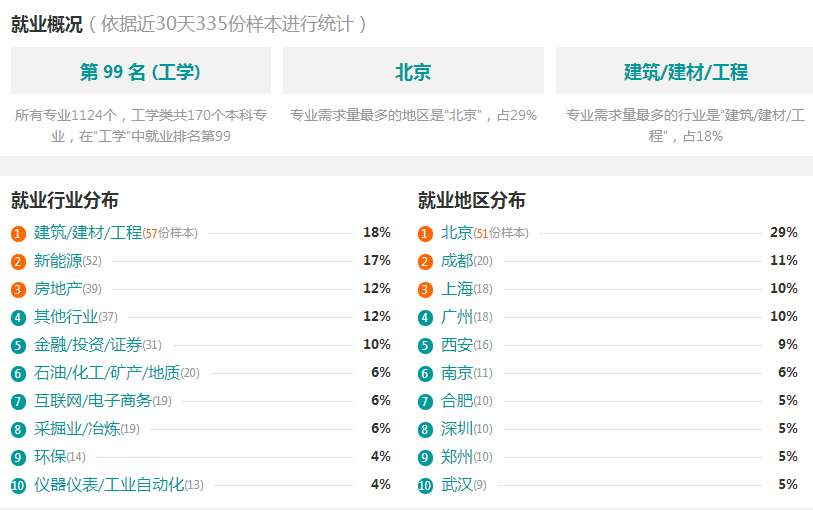
Task: Click rank badge 5 beside 金融/投资/证券
Action: pos(18,346)
